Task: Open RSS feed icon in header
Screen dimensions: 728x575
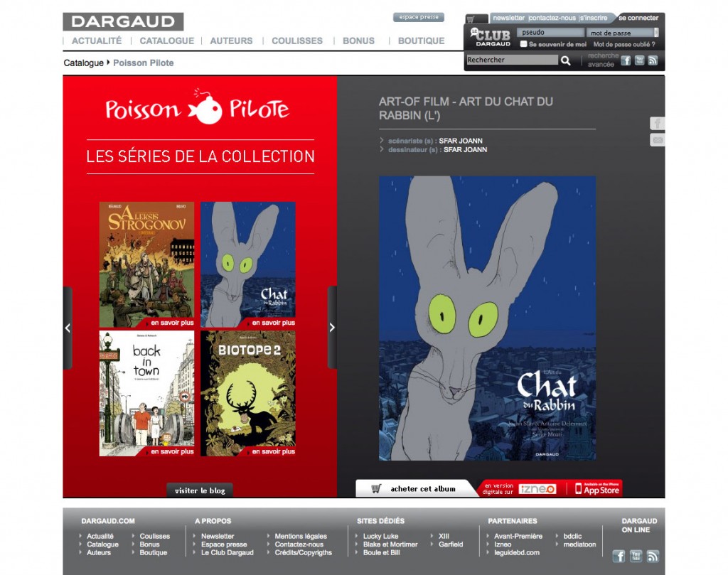Action: [x=653, y=60]
